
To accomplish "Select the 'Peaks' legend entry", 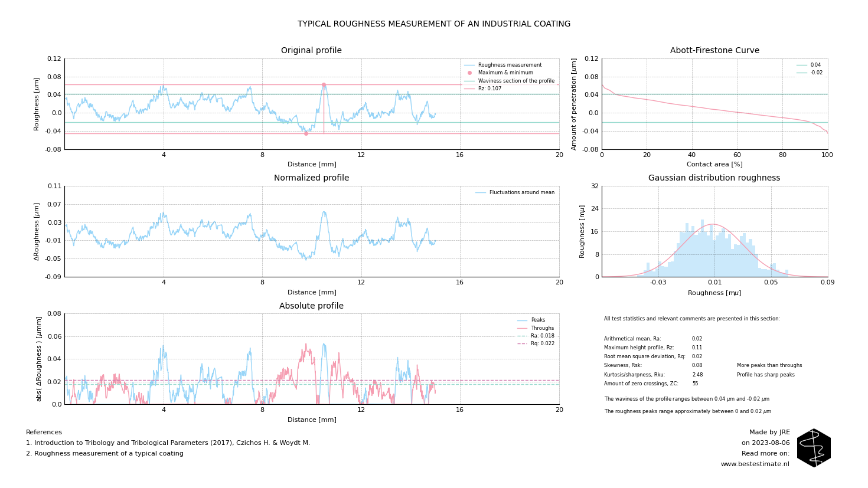I will point(537,320).
